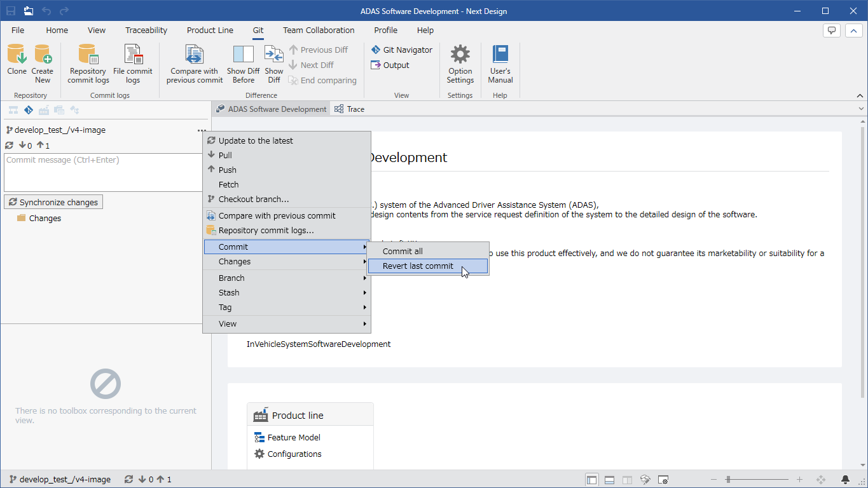868x488 pixels.
Task: Expand the View submenu in context menu
Action: (x=287, y=323)
